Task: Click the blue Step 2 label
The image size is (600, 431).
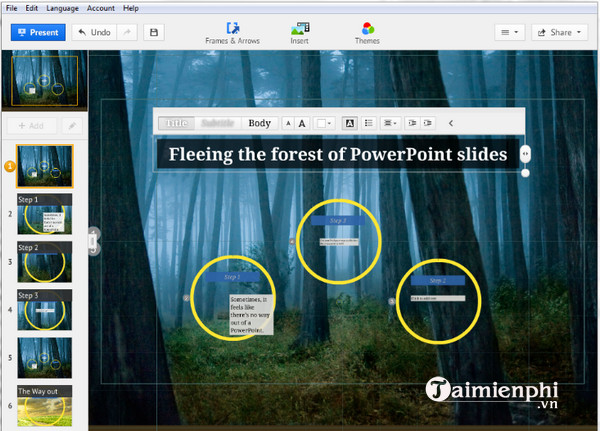Action: click(438, 281)
